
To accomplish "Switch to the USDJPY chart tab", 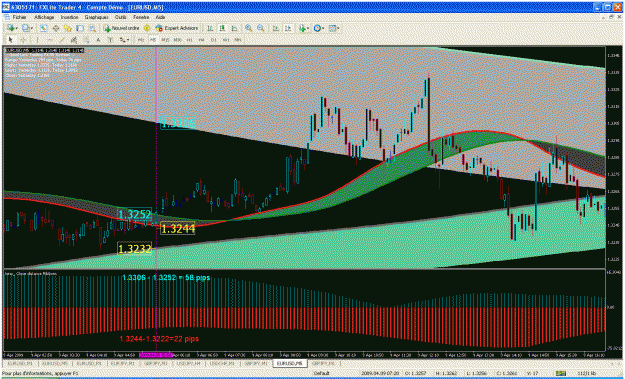I will click(x=190, y=363).
